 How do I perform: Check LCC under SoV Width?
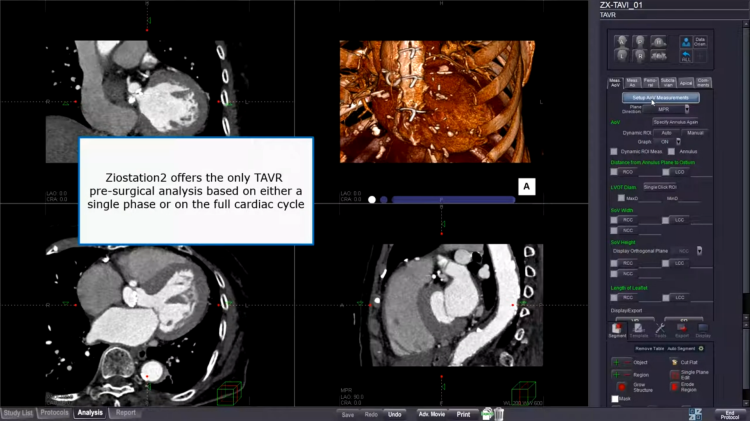point(665,220)
